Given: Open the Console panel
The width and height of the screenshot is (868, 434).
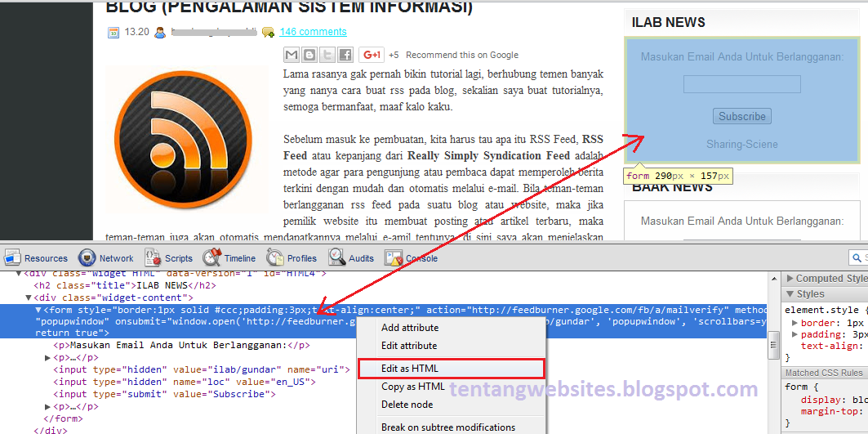Looking at the screenshot, I should point(411,257).
